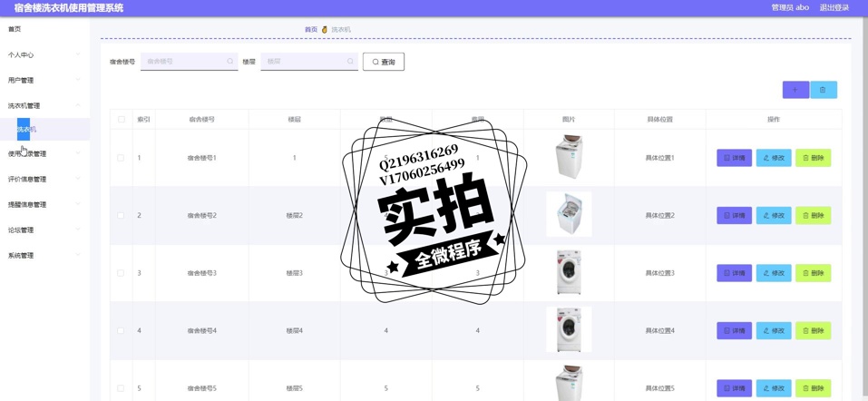Click 修改 edit button for row 4
The height and width of the screenshot is (401, 868).
pyautogui.click(x=774, y=331)
